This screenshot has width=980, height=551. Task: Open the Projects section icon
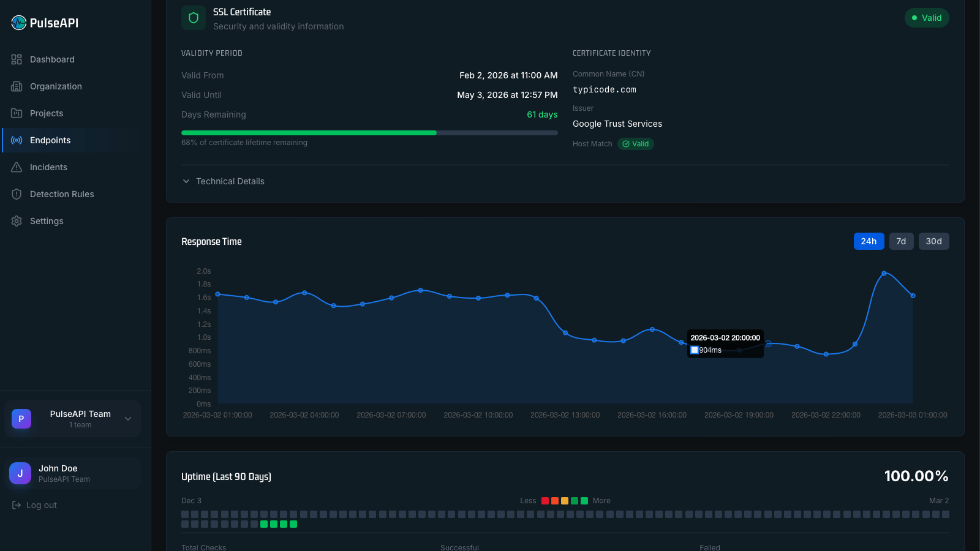pos(17,113)
